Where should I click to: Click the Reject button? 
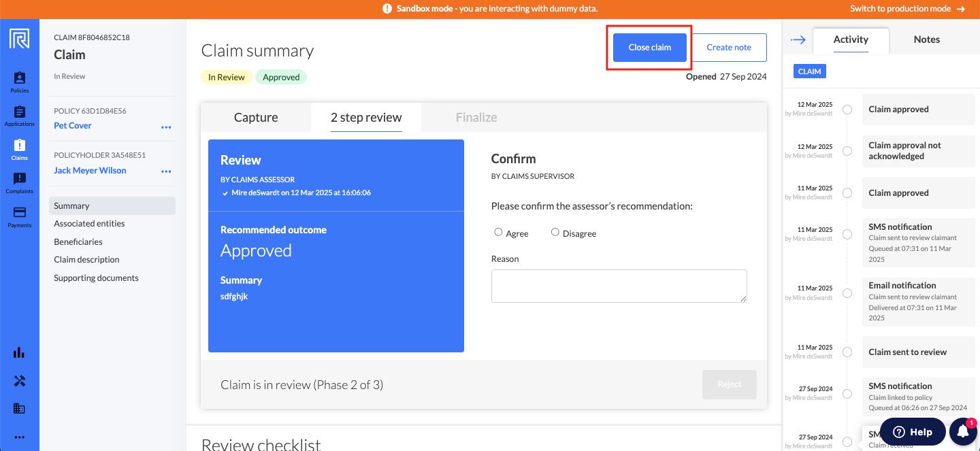tap(730, 384)
